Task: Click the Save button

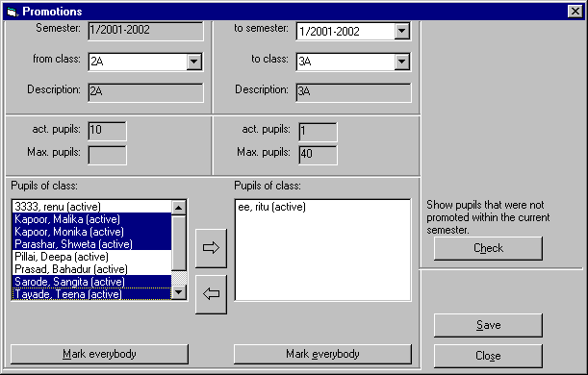Action: (x=488, y=325)
